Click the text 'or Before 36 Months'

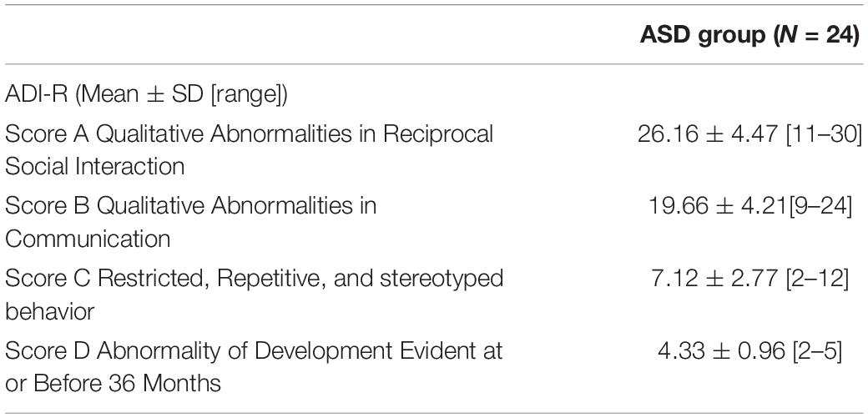tap(113, 383)
